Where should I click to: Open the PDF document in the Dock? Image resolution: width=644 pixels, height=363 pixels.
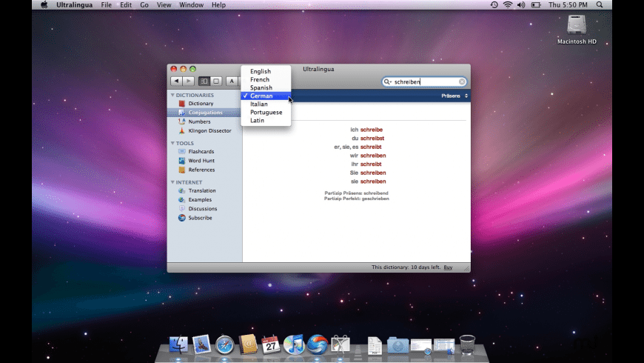(x=375, y=346)
